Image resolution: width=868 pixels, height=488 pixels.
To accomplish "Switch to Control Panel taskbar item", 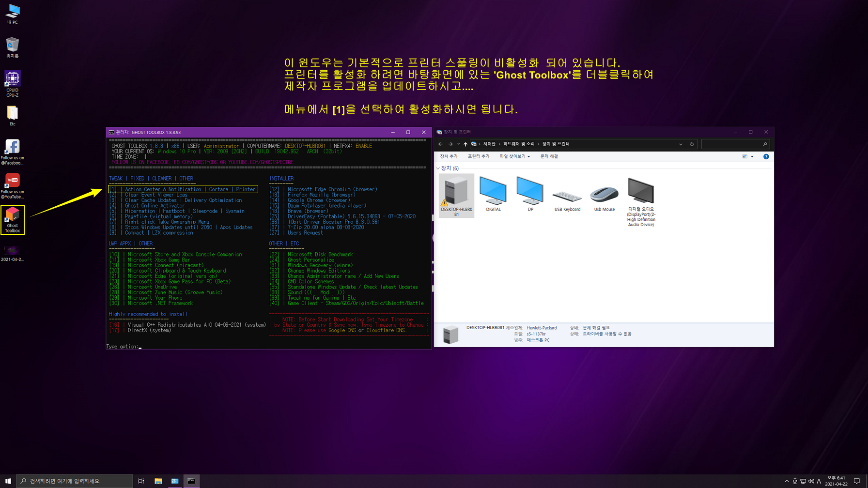I will tap(175, 481).
